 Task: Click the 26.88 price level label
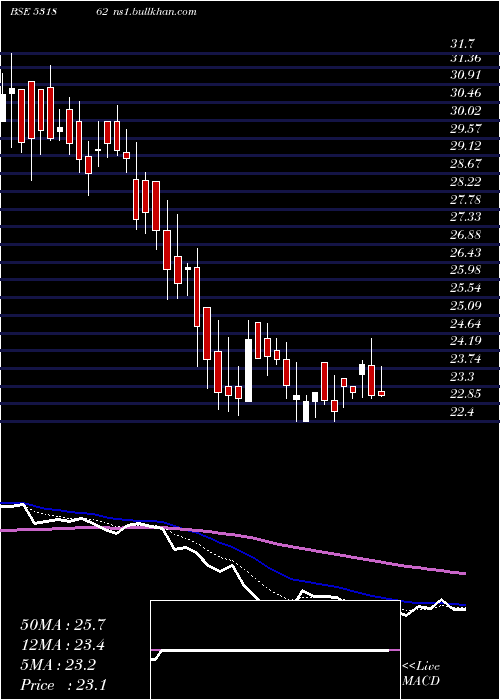pyautogui.click(x=466, y=235)
